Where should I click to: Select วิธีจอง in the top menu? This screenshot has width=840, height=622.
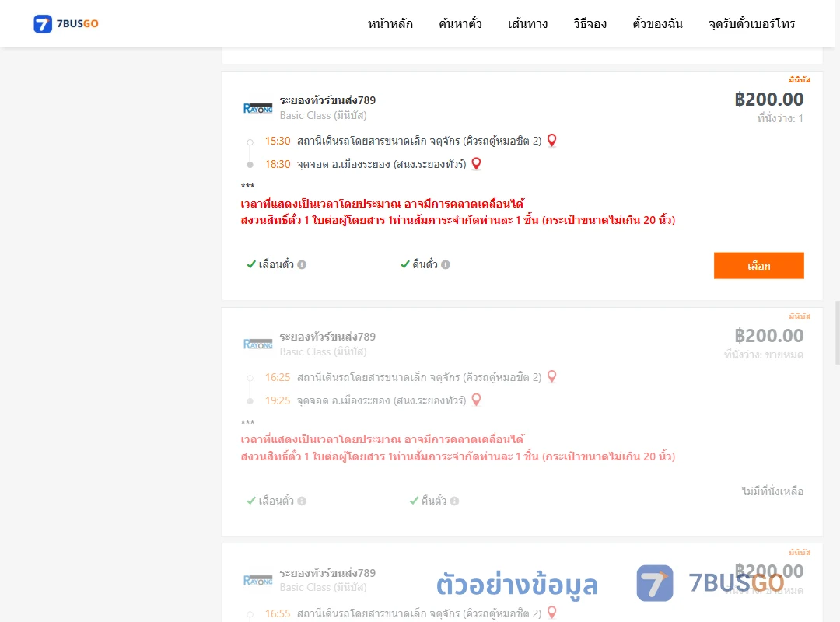[x=590, y=23]
